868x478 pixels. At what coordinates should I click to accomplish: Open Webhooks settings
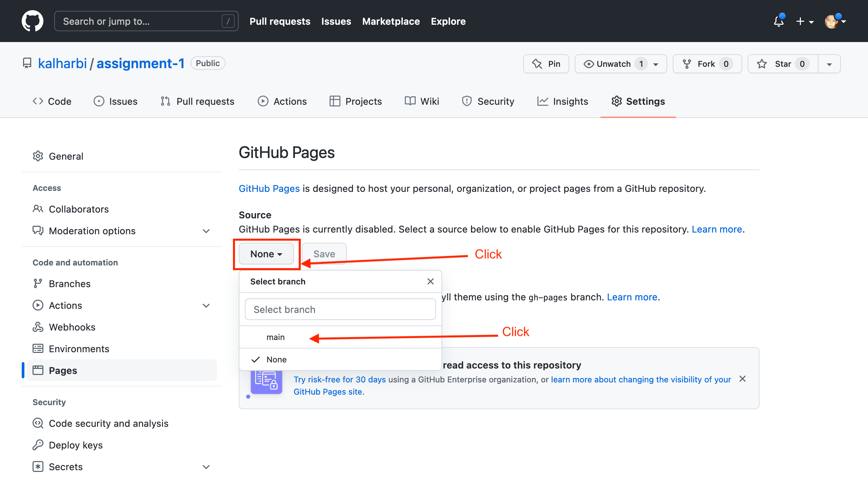click(122, 327)
